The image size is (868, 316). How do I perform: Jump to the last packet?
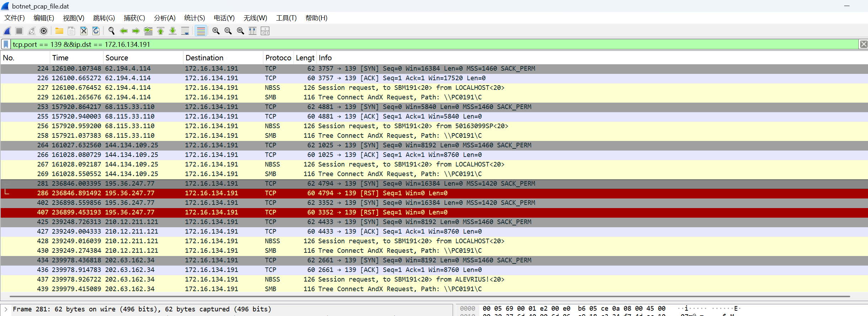point(173,31)
